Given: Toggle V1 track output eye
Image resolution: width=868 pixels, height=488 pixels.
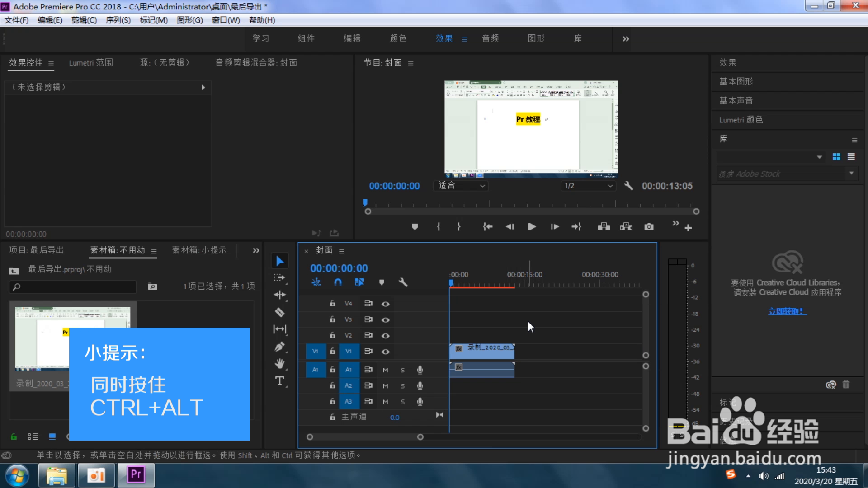Looking at the screenshot, I should 385,352.
